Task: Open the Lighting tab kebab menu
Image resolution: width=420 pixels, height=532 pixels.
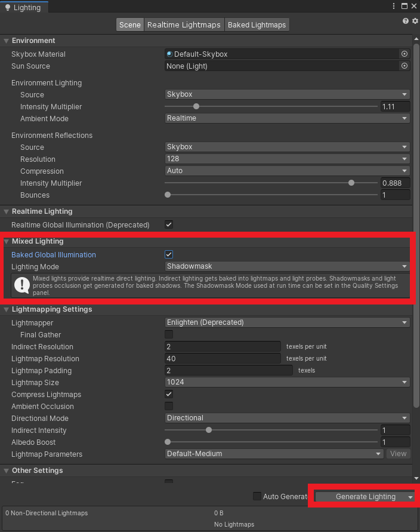Action: pos(394,6)
